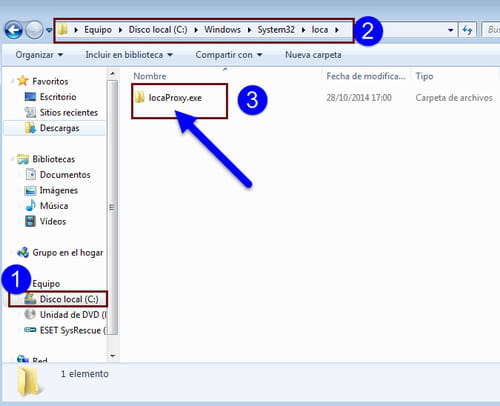Click Windows in the address breadcrumb
Viewport: 500px width, 406px height.
[x=222, y=30]
